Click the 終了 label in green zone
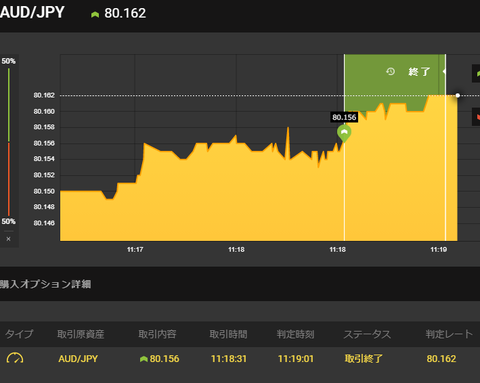The width and height of the screenshot is (480, 383). [x=419, y=72]
